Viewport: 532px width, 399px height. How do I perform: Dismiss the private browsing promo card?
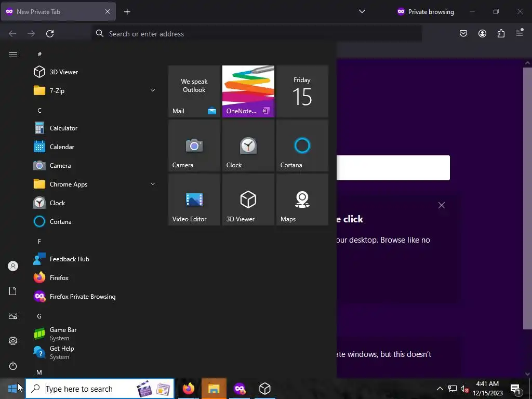tap(442, 205)
